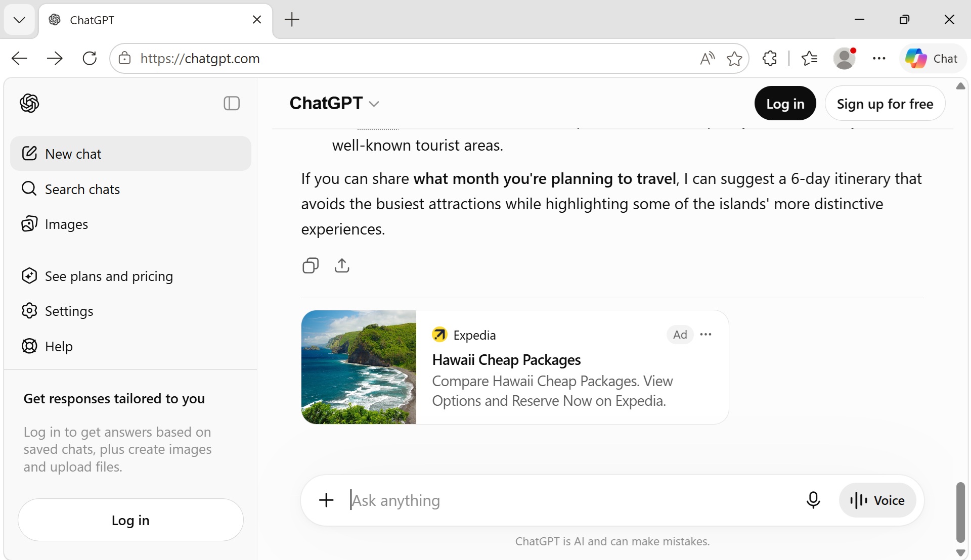This screenshot has height=560, width=971.
Task: Click the ChatGPT logo in the sidebar
Action: [29, 103]
